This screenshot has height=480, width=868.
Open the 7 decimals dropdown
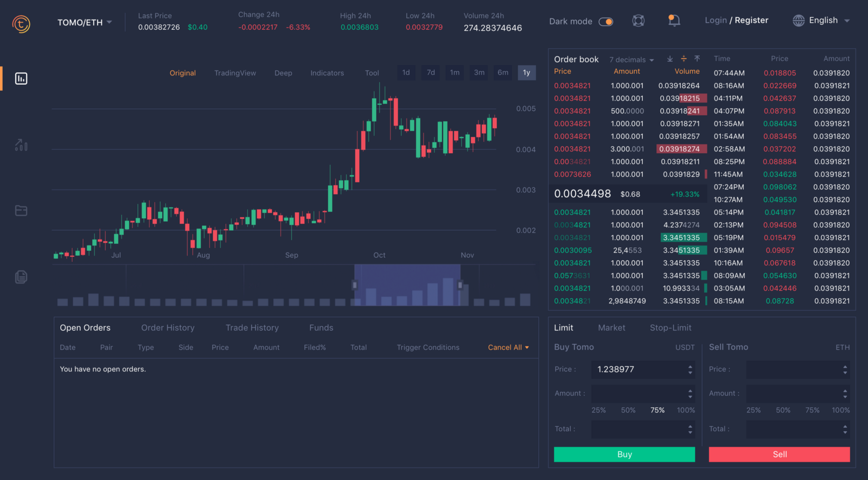coord(631,60)
